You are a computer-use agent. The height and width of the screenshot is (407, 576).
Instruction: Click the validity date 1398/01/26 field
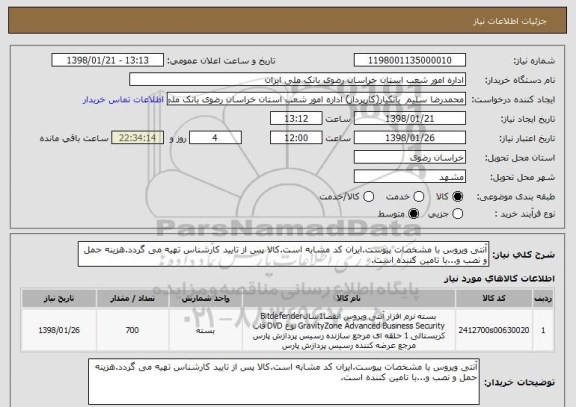tap(410, 138)
